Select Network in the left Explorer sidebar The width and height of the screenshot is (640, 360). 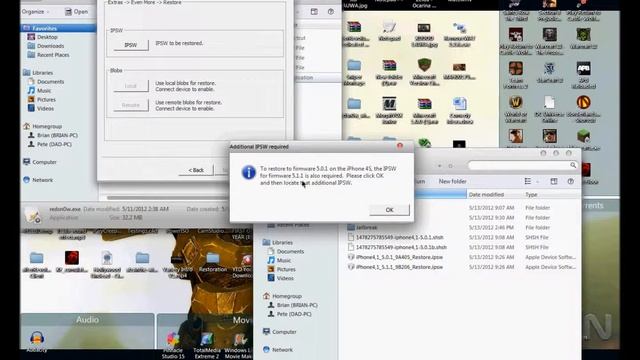38,180
